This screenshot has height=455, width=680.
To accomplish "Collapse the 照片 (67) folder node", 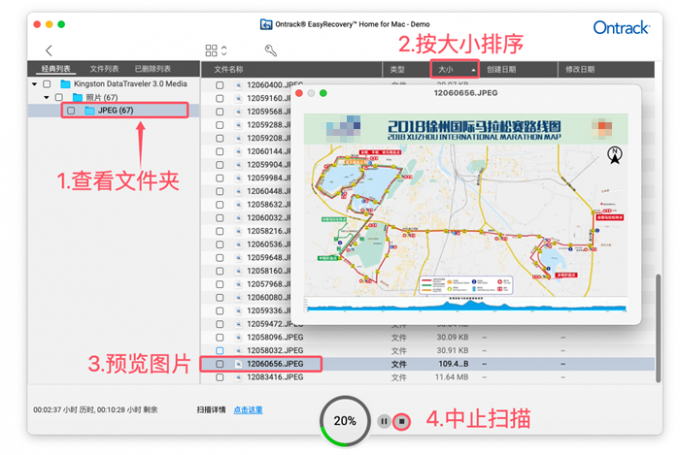I will (46, 97).
